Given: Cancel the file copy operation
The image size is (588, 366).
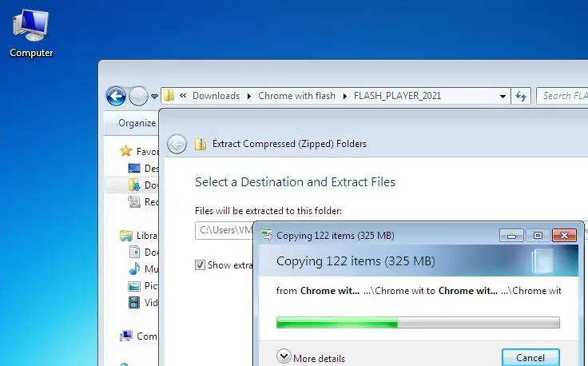Looking at the screenshot, I should 530,358.
